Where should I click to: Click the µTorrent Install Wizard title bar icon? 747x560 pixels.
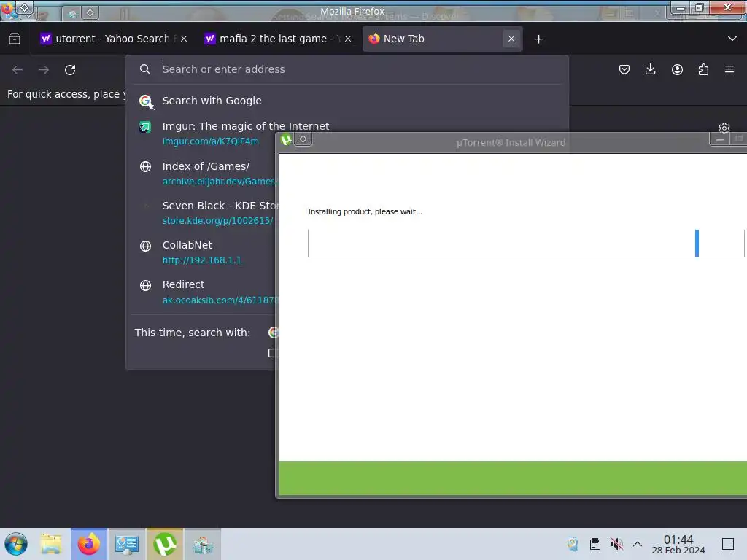click(x=286, y=140)
